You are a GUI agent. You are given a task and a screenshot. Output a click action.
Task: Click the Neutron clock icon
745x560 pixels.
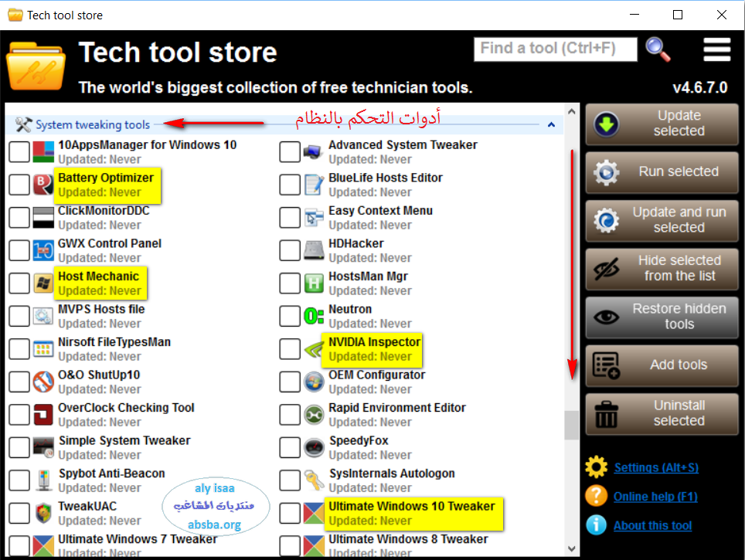click(314, 316)
